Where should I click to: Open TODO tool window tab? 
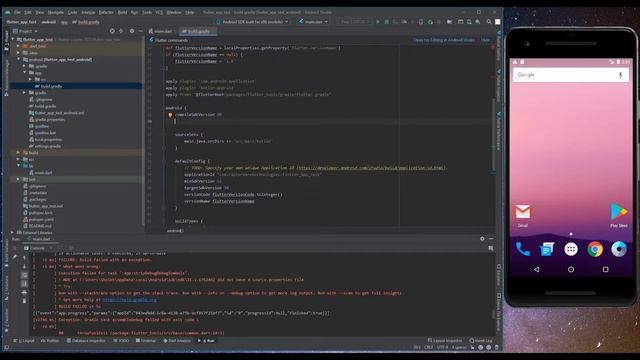[x=121, y=340]
